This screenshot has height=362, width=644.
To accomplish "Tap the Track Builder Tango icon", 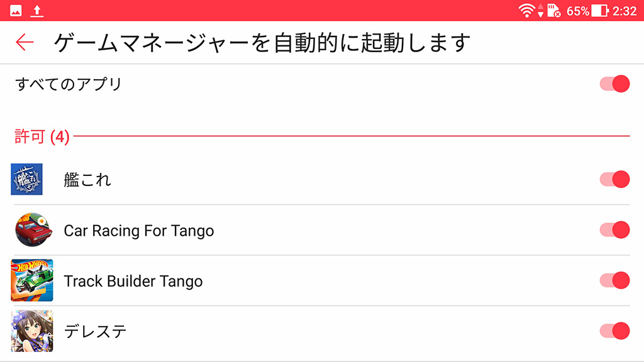I will (x=32, y=280).
